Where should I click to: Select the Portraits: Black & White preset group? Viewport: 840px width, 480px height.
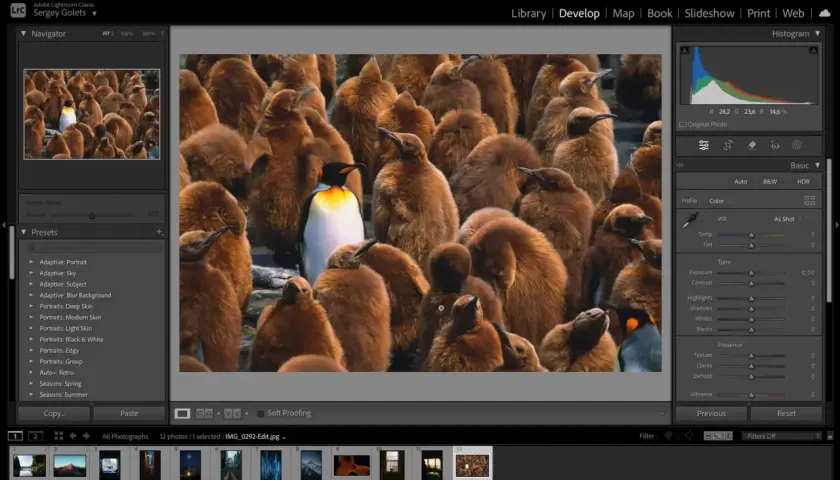tap(71, 340)
